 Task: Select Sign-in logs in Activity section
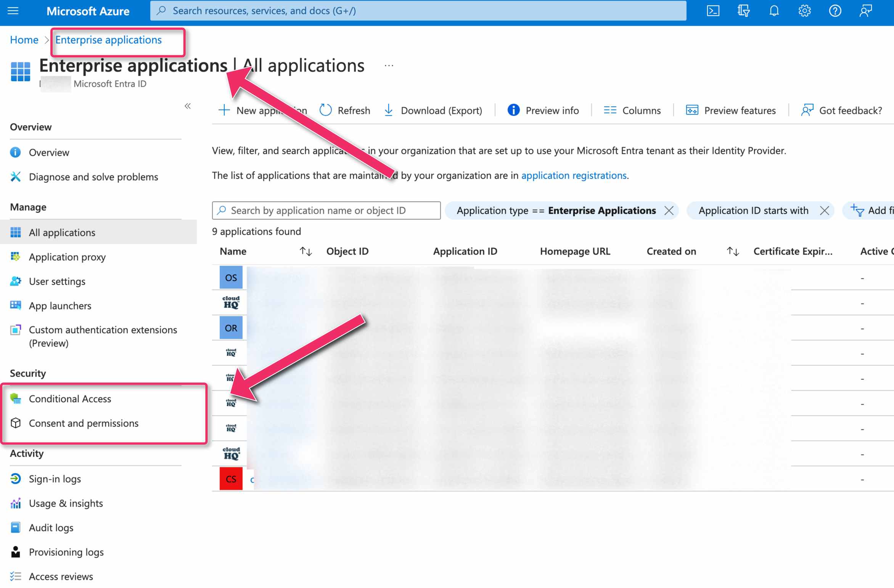pyautogui.click(x=55, y=479)
